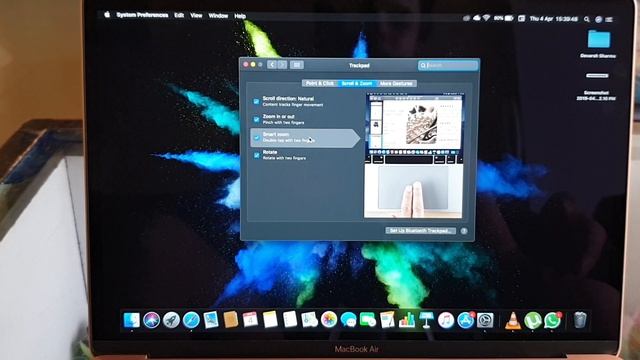Open iTunes music note icon in Dock
This screenshot has width=640, height=360.
446,320
